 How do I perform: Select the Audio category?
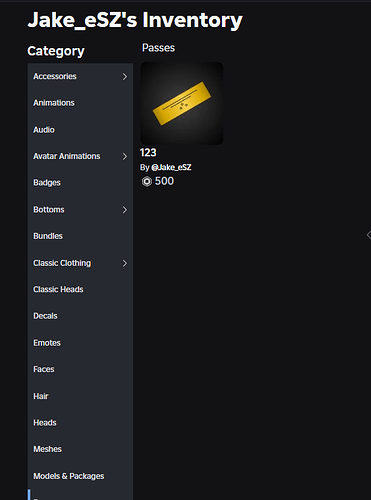coord(80,130)
